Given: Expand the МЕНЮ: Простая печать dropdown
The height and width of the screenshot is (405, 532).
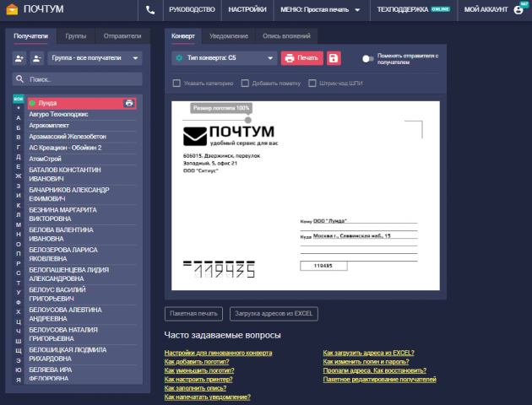Looking at the screenshot, I should point(320,10).
